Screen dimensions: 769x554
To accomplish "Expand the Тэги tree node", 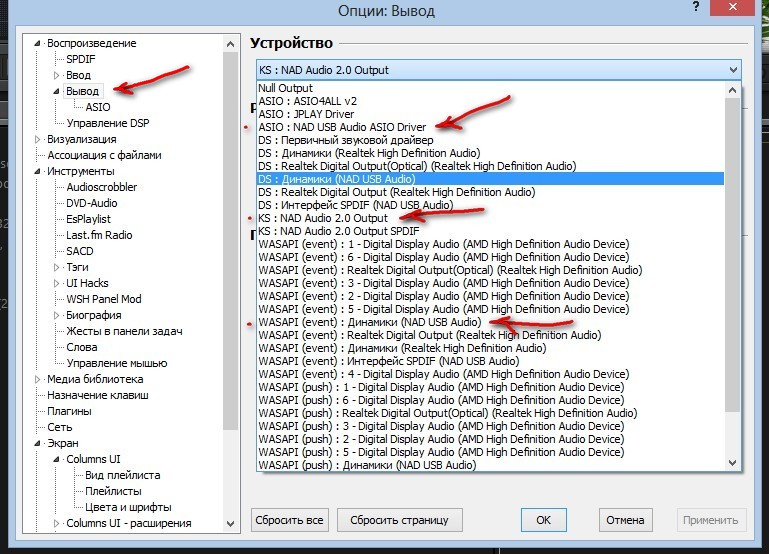I will coord(56,267).
